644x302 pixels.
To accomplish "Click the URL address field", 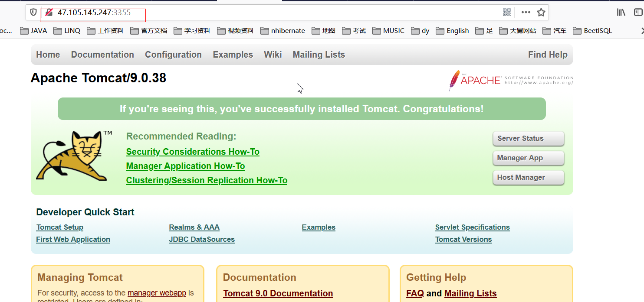I will 287,13.
